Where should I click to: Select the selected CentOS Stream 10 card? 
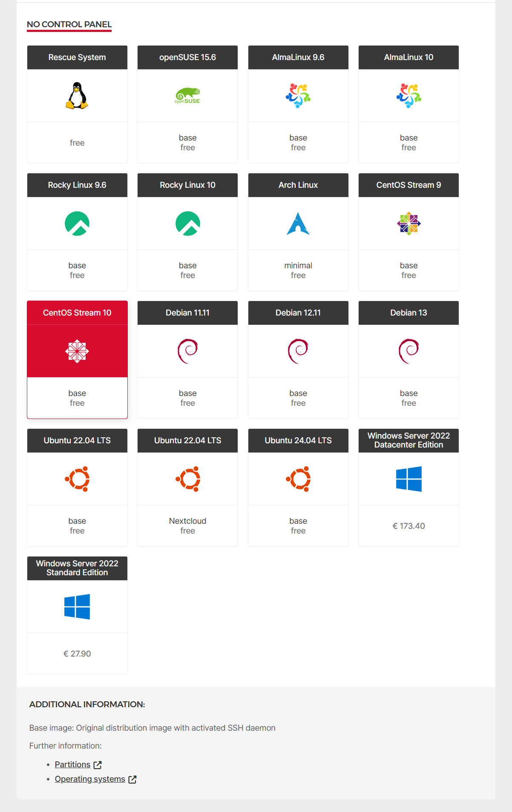77,360
